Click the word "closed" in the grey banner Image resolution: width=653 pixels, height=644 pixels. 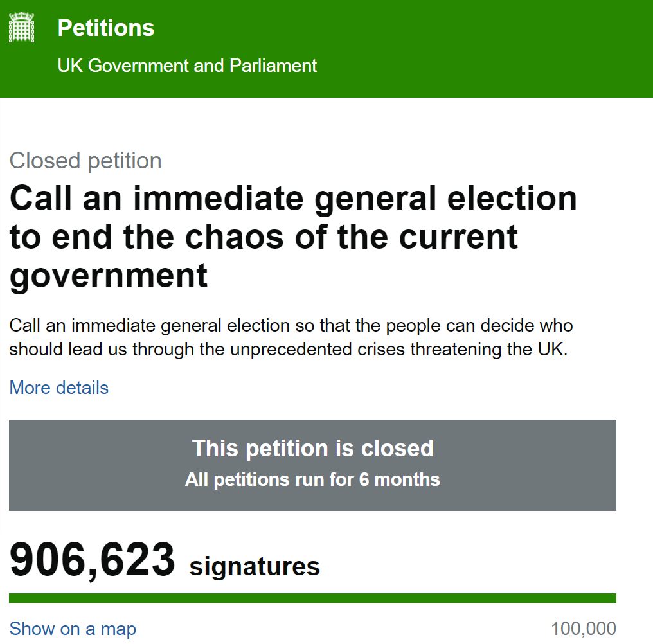pyautogui.click(x=397, y=448)
